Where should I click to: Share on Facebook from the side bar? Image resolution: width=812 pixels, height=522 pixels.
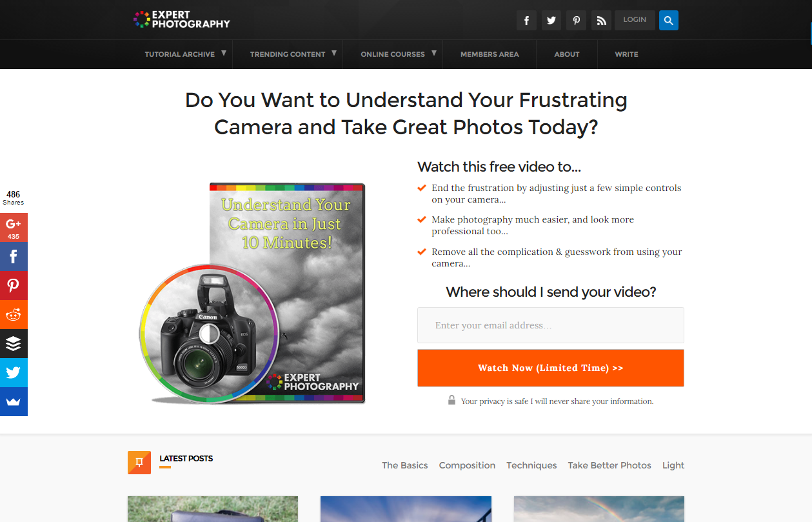tap(14, 256)
